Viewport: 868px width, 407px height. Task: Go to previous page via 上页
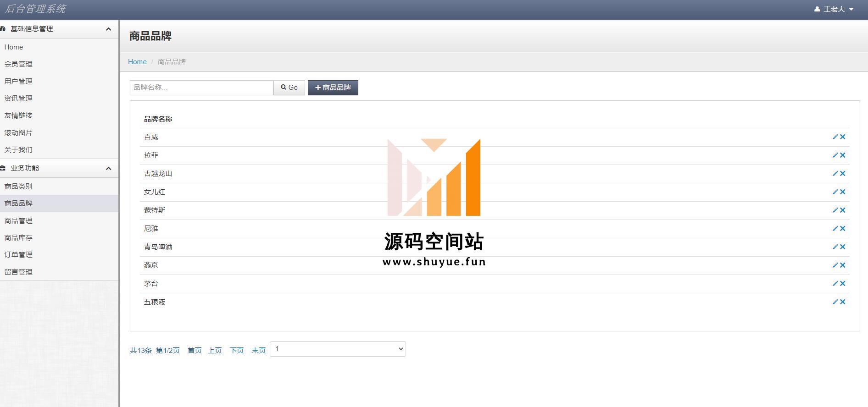[215, 351]
